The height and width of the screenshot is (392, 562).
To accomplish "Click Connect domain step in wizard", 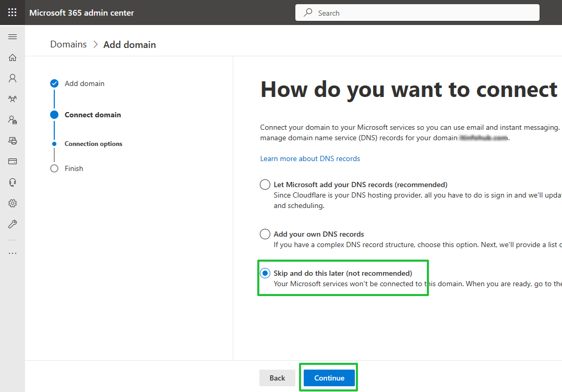I will click(92, 115).
